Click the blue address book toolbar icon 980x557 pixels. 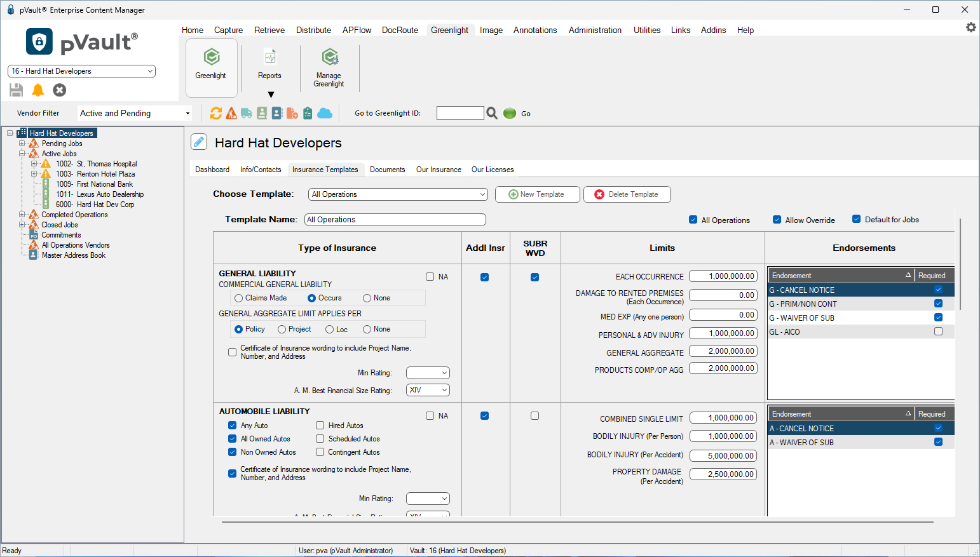277,113
